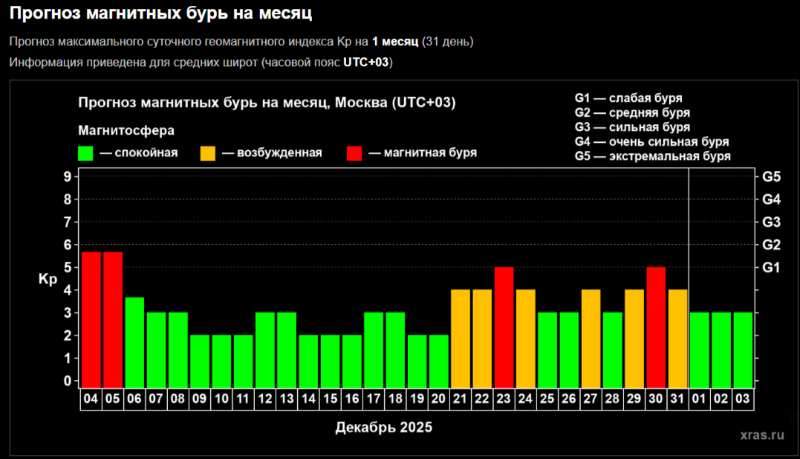This screenshot has height=459, width=800.
Task: Click the orange bar for date 27
Action: (591, 339)
